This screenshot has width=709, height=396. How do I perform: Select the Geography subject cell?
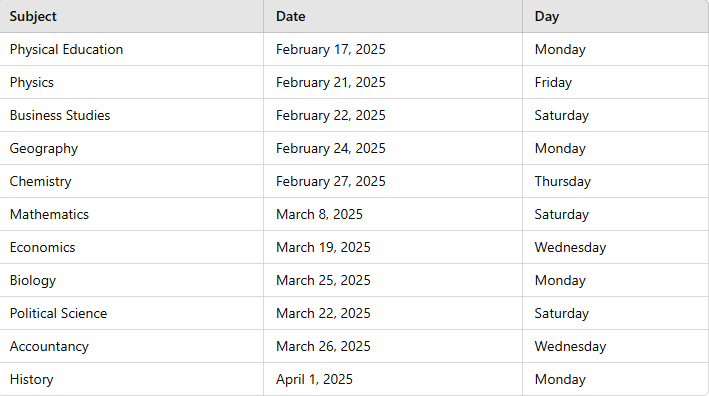pos(132,148)
